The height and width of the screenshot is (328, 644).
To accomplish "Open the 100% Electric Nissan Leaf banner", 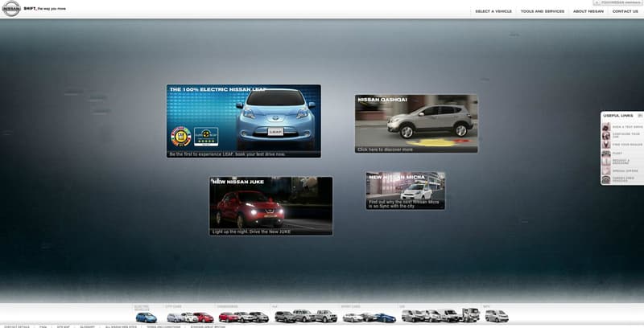I will tap(244, 121).
